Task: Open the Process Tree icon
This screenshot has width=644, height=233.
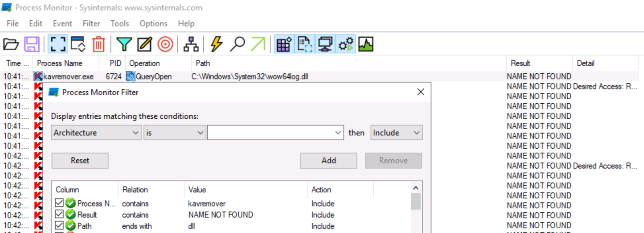Action: click(x=191, y=44)
